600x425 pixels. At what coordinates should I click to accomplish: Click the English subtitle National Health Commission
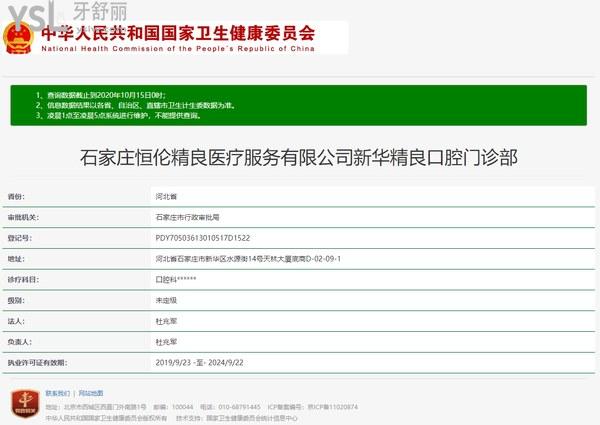click(178, 49)
